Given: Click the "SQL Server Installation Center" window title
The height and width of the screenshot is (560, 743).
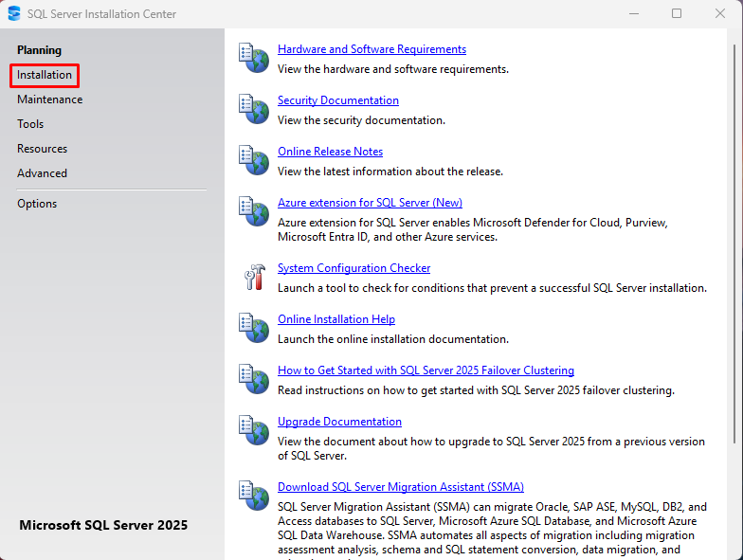Looking at the screenshot, I should (101, 14).
